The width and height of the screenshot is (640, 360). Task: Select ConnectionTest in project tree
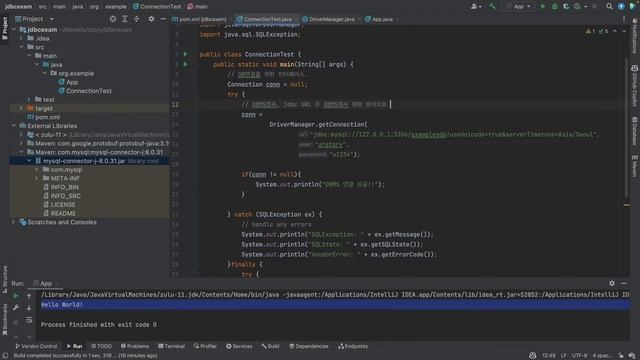(89, 91)
